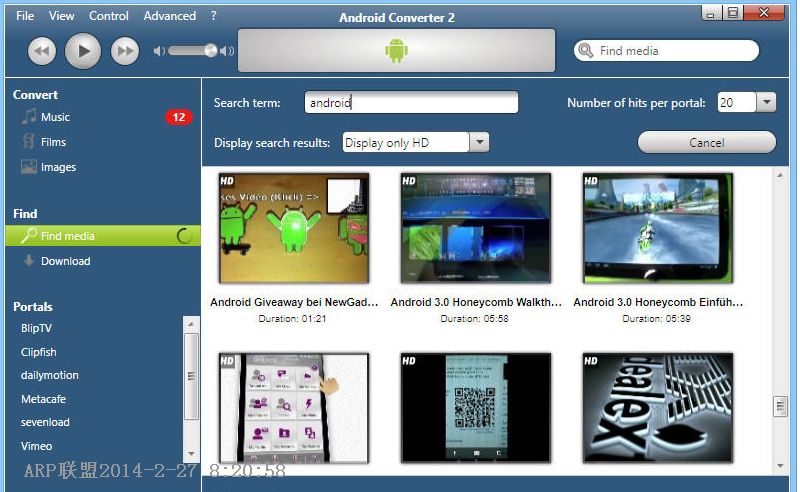Click the HD badge on the Honeycomb Einfüh thumbnail
This screenshot has height=492, width=800.
point(591,181)
